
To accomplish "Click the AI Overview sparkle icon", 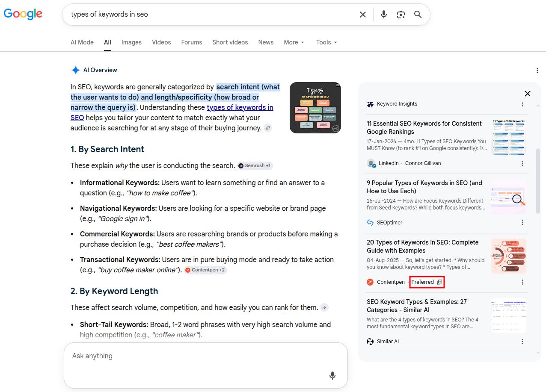I will point(75,70).
